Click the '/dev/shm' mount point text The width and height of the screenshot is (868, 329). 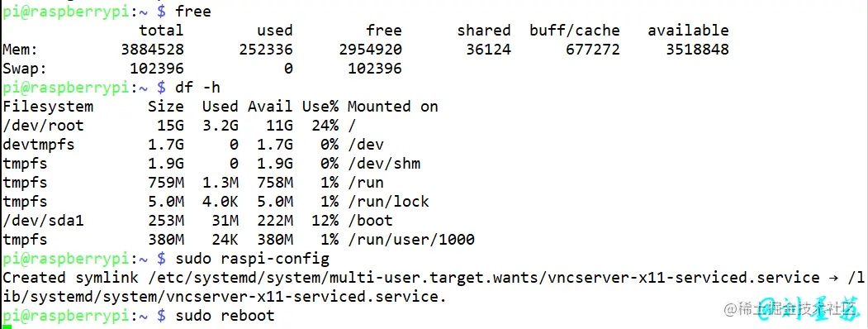coord(384,164)
